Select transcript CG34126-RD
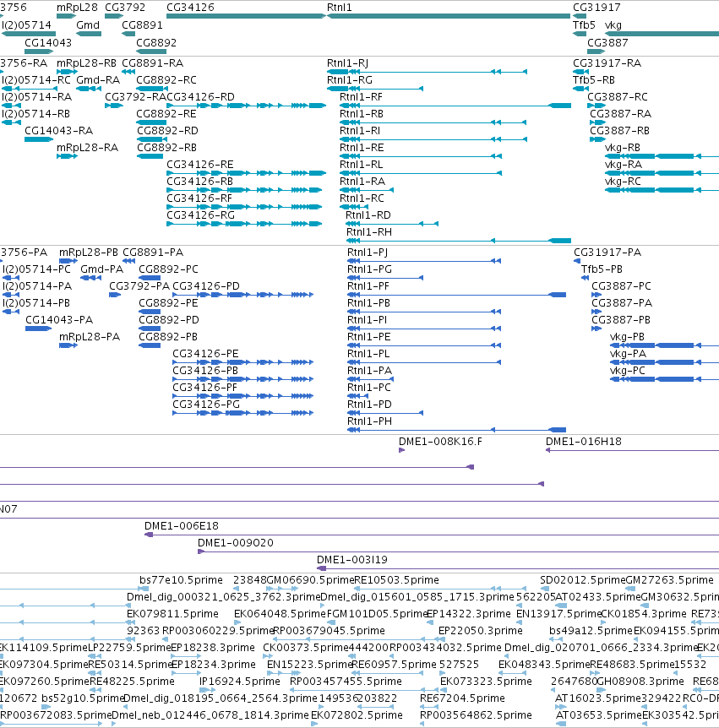The image size is (719, 728). click(x=200, y=97)
